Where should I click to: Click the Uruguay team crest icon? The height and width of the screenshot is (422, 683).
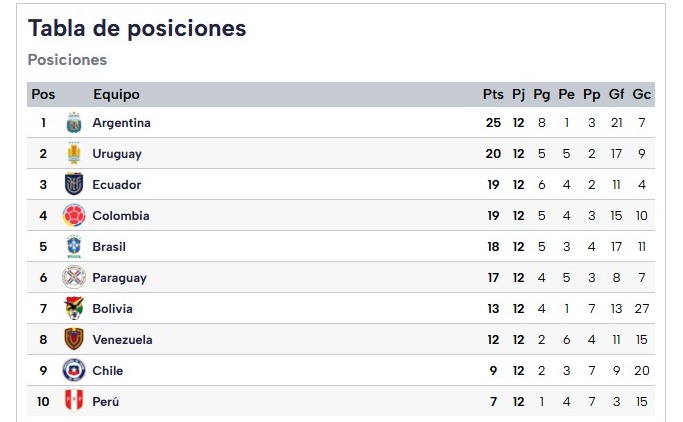[74, 154]
